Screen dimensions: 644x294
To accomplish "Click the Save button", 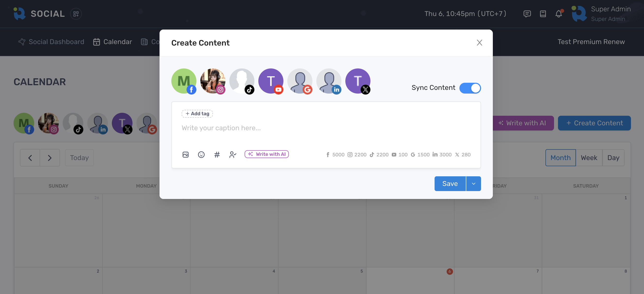I will pyautogui.click(x=450, y=183).
